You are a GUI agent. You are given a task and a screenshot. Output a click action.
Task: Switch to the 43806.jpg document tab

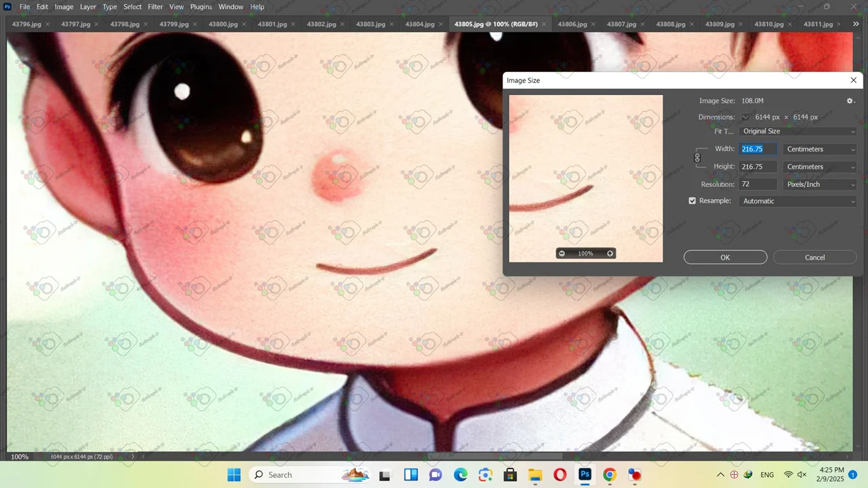[572, 24]
